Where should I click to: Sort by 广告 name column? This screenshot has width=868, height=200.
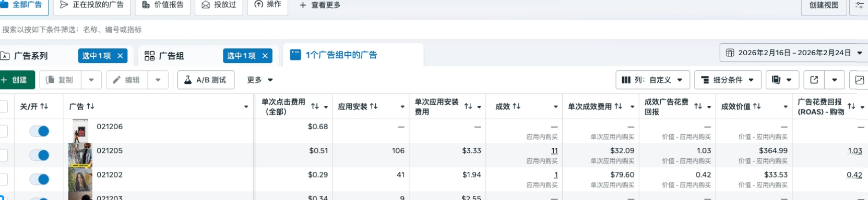[90, 106]
